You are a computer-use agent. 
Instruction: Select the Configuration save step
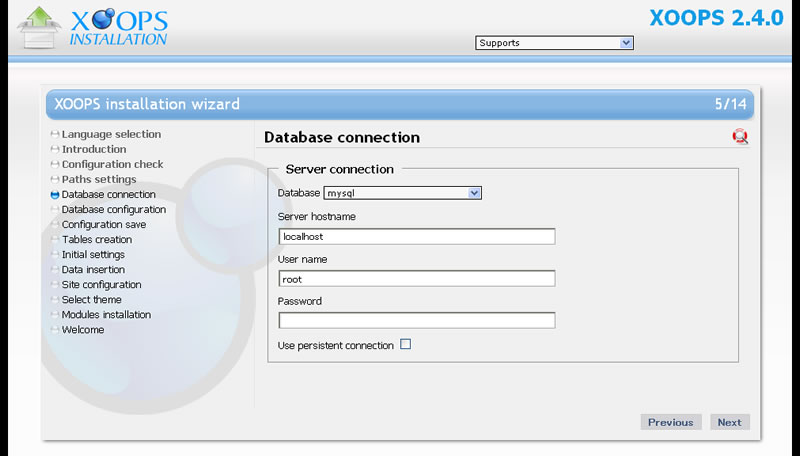tap(104, 224)
